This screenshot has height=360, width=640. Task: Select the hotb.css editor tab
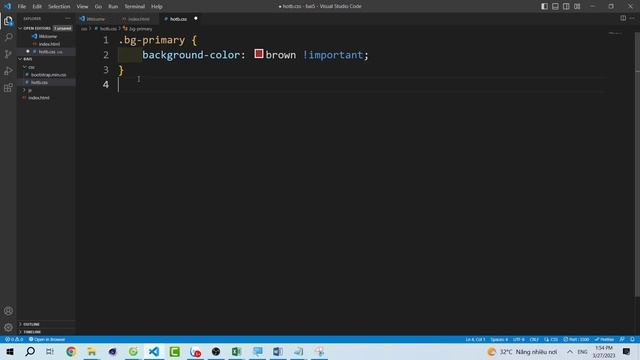click(x=178, y=19)
